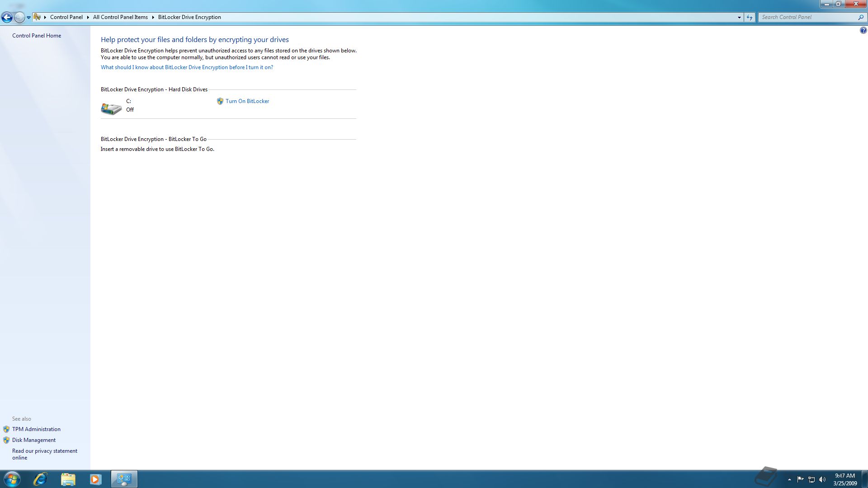Restore down the Control Panel window
This screenshot has width=868, height=488.
[838, 4]
